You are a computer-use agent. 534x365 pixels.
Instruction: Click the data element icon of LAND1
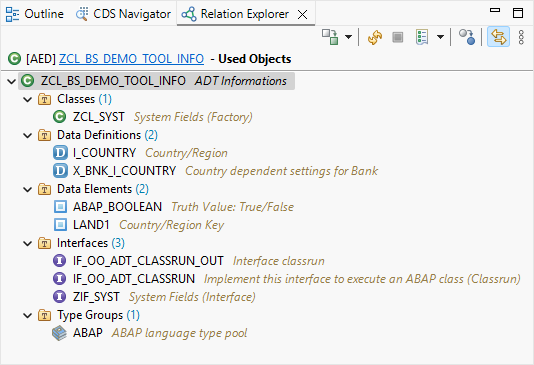pos(60,225)
